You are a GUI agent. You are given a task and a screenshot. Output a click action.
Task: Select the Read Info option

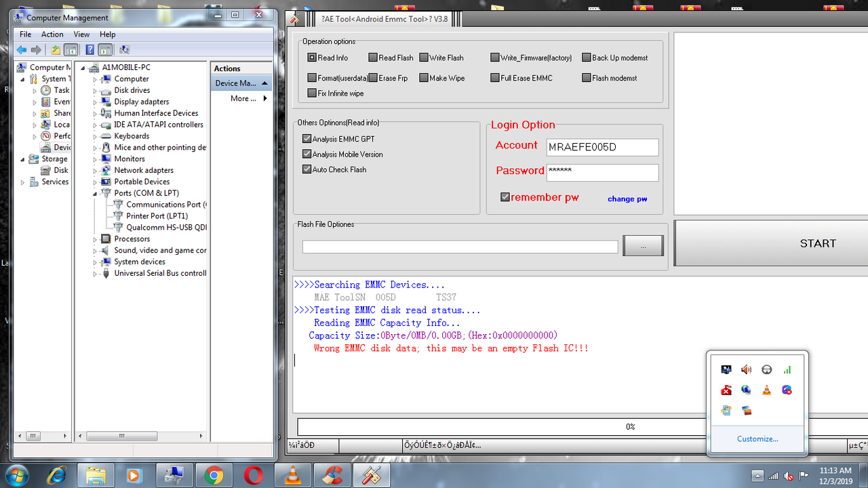coord(312,58)
